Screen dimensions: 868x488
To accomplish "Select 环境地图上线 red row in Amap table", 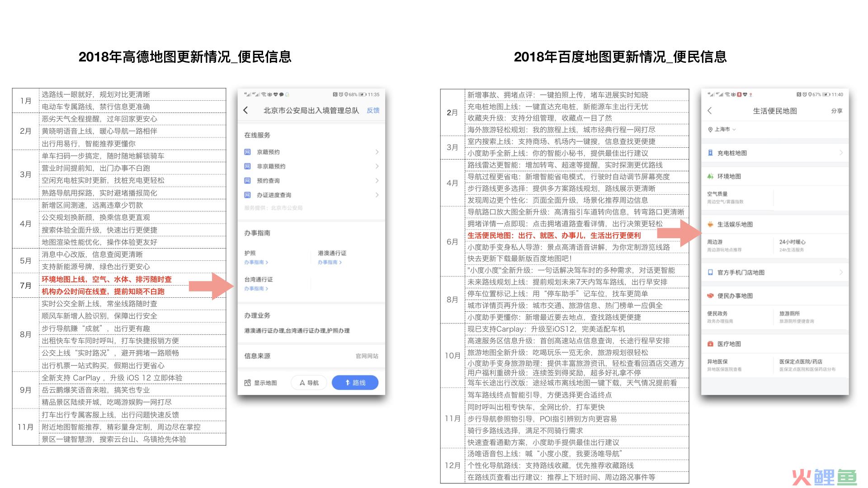I will (132, 279).
